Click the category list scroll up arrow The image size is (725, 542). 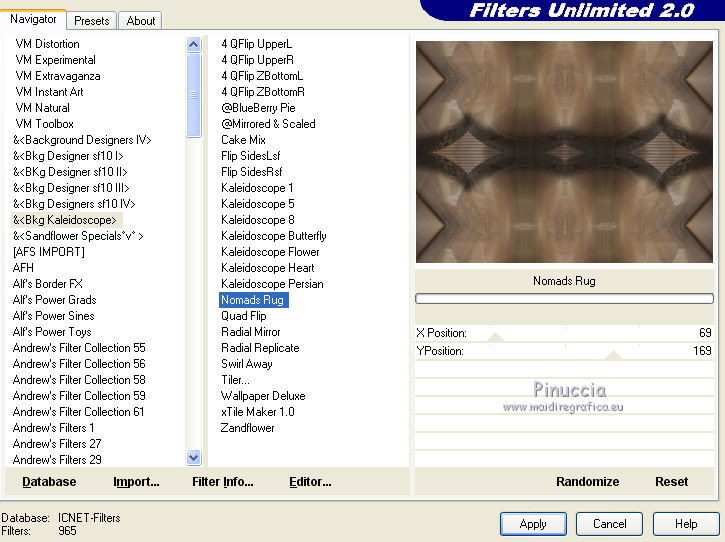pos(193,45)
